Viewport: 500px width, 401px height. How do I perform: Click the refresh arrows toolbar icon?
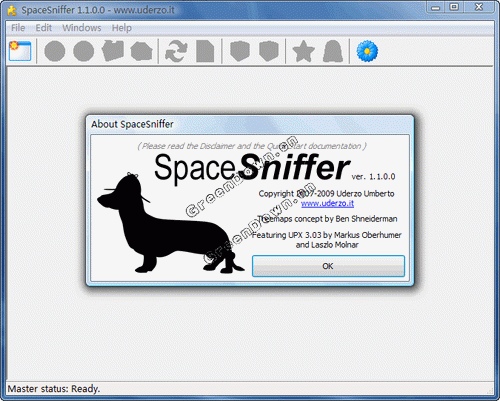pos(176,51)
